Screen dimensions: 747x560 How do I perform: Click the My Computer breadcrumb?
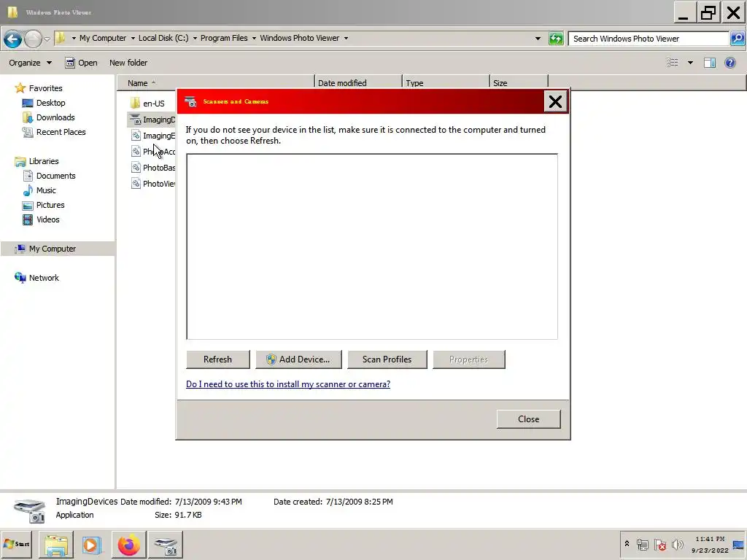pos(103,38)
